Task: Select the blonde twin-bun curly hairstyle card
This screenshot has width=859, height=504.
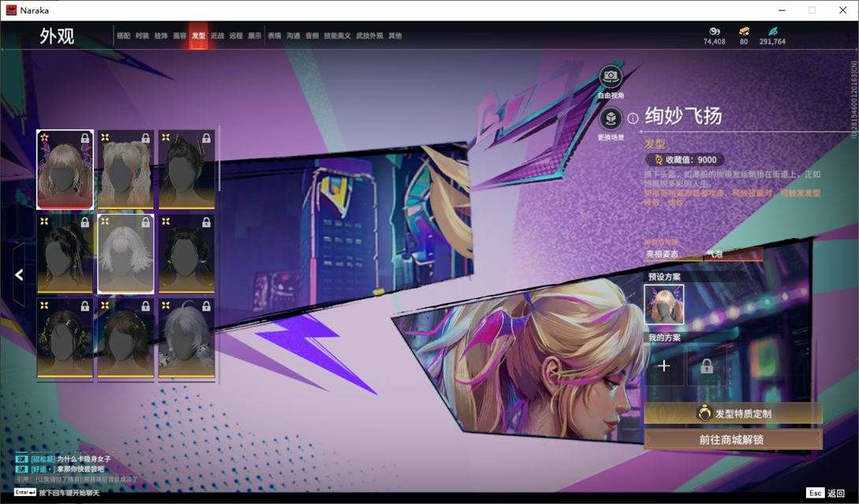Action: (x=125, y=170)
